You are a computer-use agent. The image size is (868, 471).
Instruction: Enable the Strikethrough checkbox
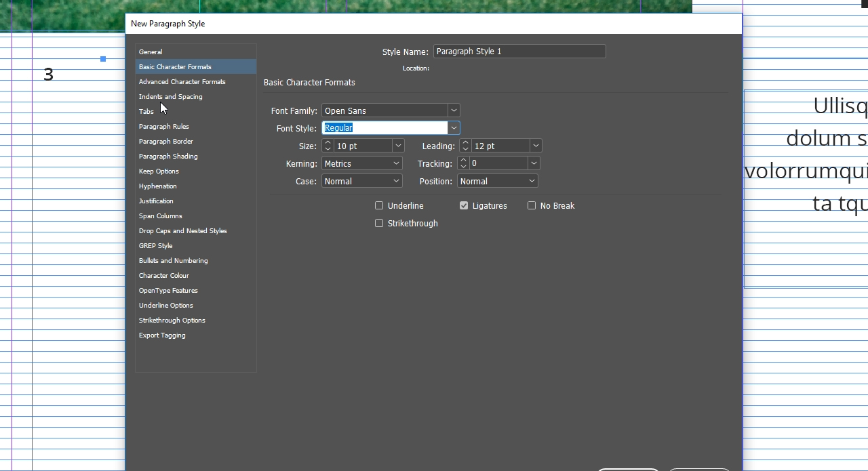tap(379, 223)
